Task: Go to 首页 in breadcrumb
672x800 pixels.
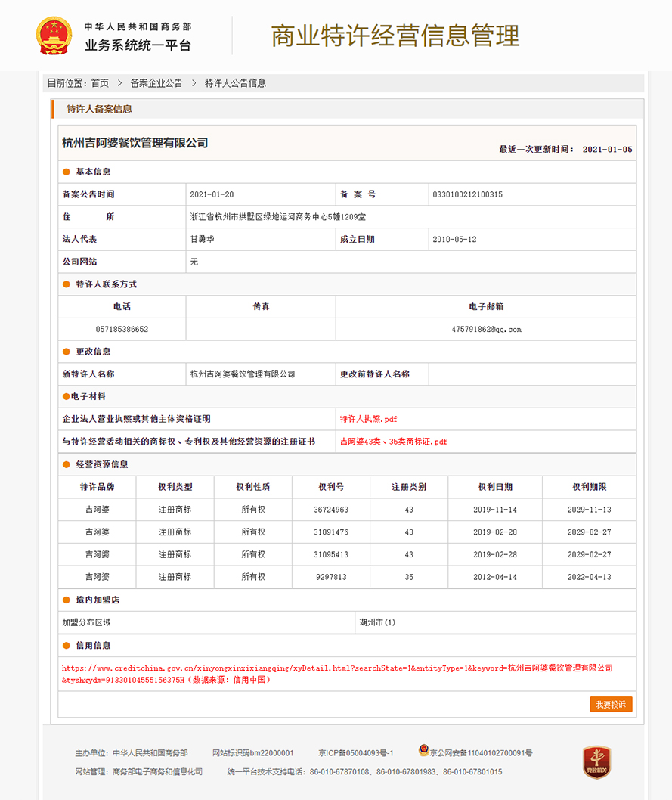Action: tap(100, 83)
